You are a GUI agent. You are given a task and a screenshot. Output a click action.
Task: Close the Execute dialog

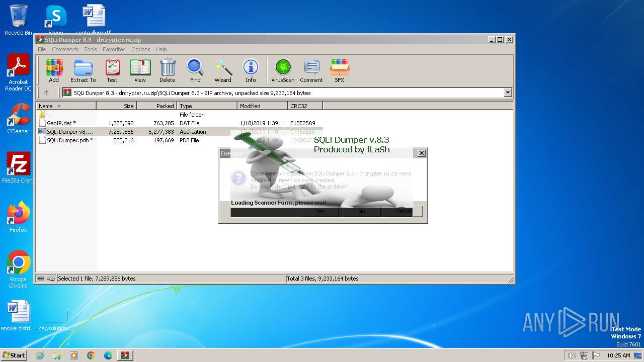(x=422, y=153)
